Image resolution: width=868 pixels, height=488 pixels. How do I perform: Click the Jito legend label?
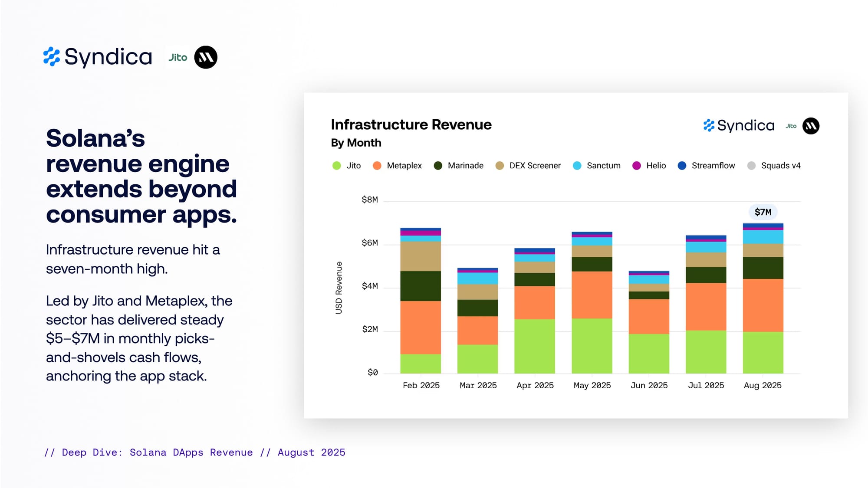click(x=354, y=166)
